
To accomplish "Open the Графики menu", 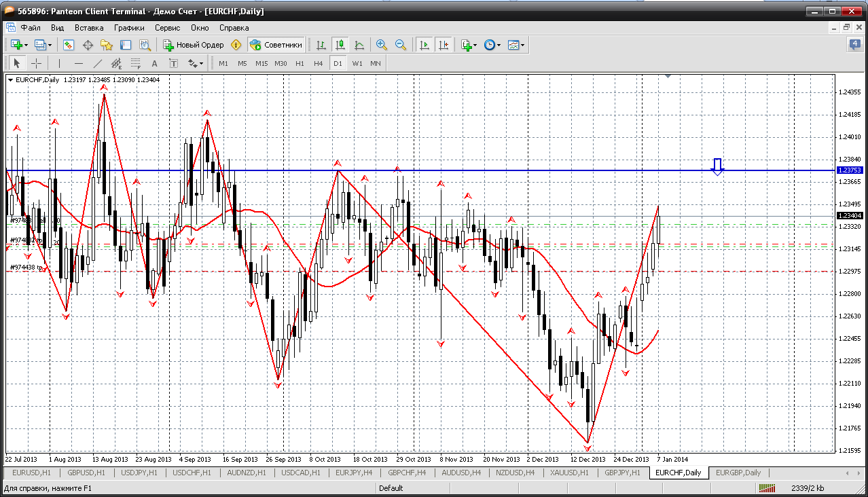I will [x=129, y=28].
